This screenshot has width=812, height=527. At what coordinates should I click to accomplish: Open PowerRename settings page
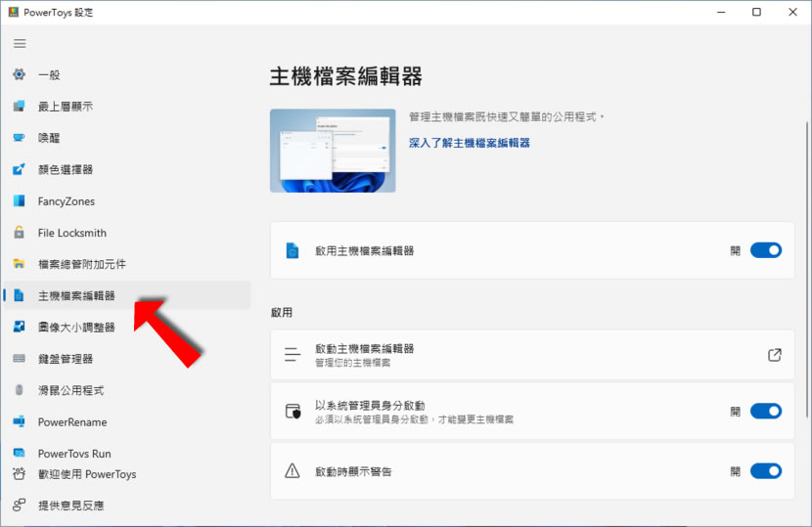127,421
